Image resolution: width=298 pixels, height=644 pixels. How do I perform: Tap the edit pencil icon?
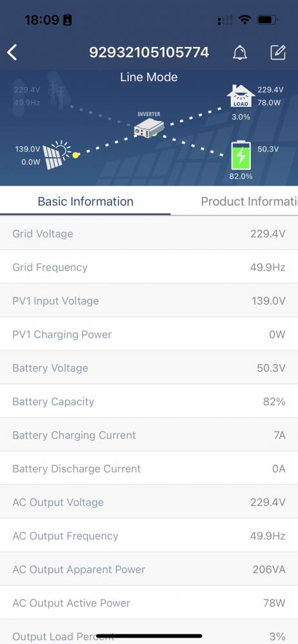pos(278,53)
